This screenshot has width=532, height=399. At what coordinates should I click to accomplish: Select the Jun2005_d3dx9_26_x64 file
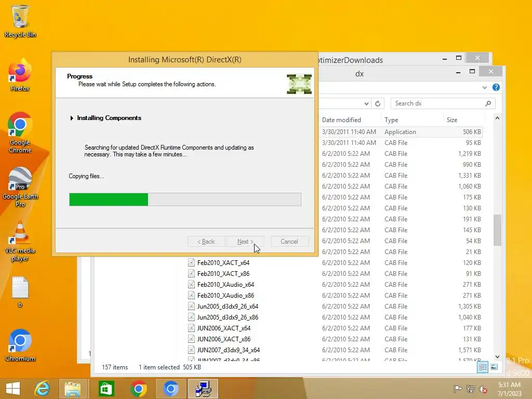pos(228,306)
